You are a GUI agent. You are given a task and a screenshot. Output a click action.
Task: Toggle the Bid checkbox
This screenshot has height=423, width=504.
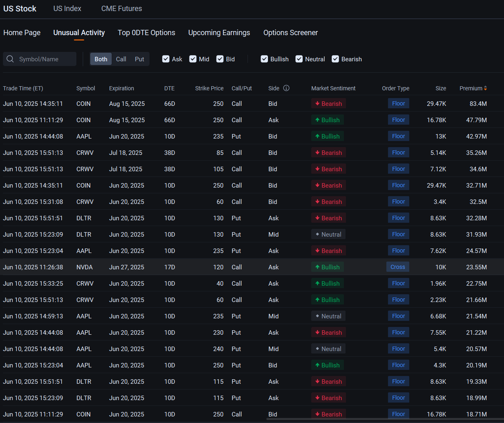point(220,59)
